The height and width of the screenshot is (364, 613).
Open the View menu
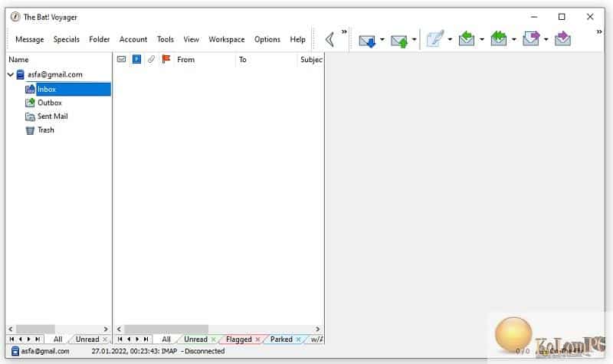[x=191, y=40]
